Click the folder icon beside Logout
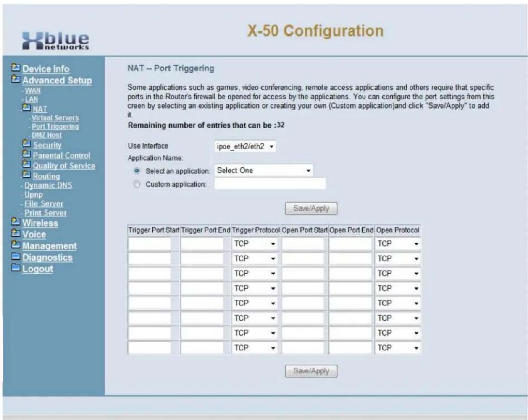This screenshot has height=420, width=528. 16,268
